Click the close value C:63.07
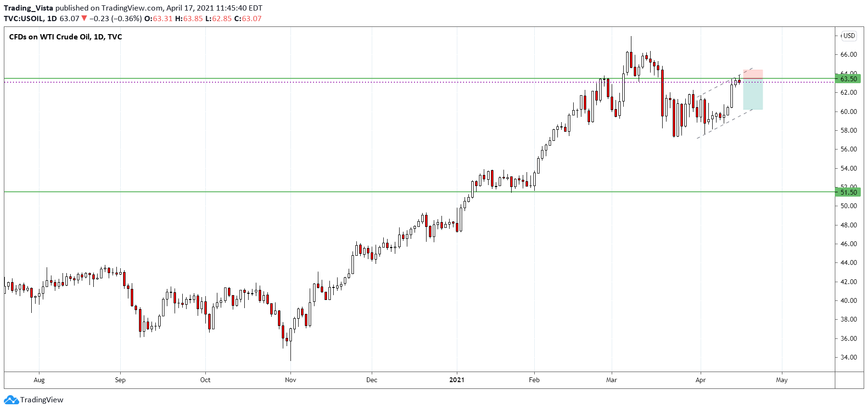This screenshot has width=868, height=411. point(248,18)
